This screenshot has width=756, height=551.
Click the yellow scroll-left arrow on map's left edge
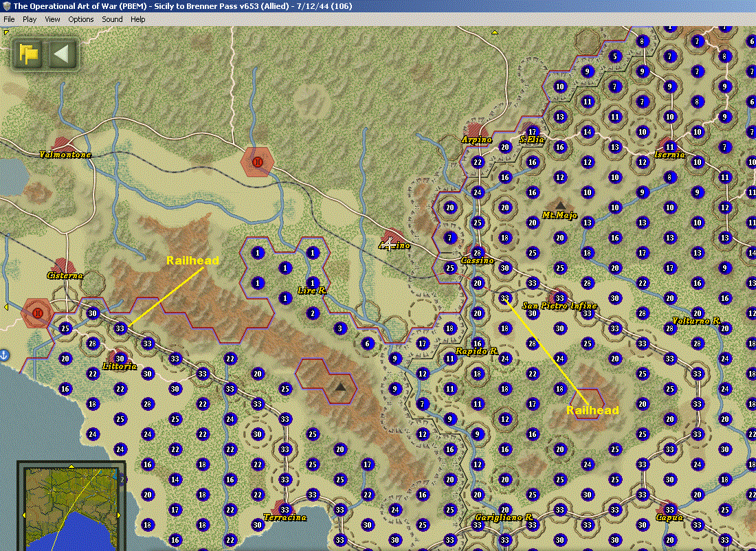[5, 307]
